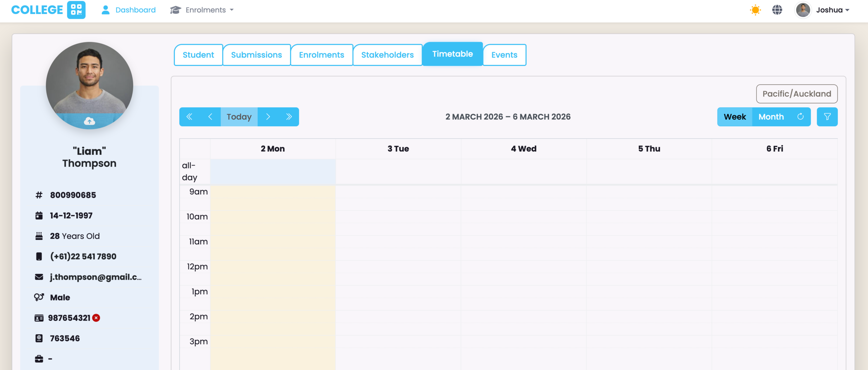Jump forward with double-right chevron
This screenshot has height=370, width=868.
[289, 117]
